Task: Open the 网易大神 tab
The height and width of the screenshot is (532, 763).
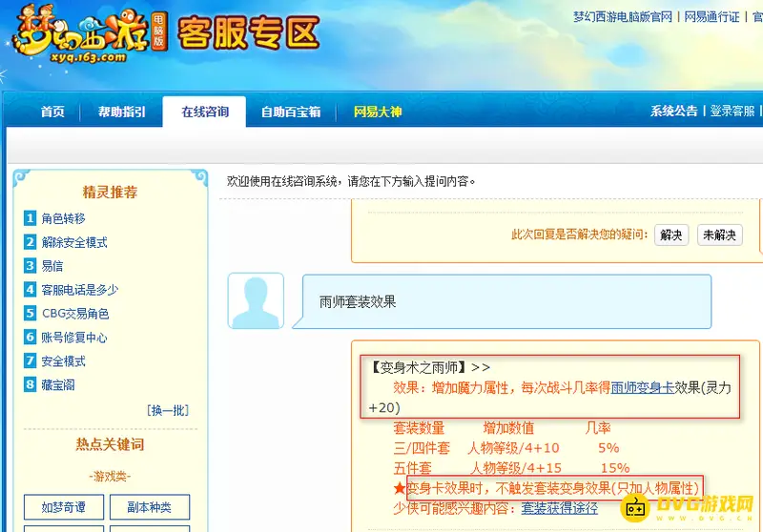Action: (378, 112)
